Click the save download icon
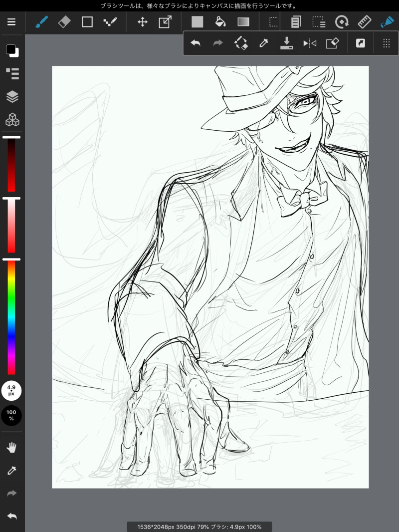This screenshot has width=399, height=532. [x=286, y=43]
